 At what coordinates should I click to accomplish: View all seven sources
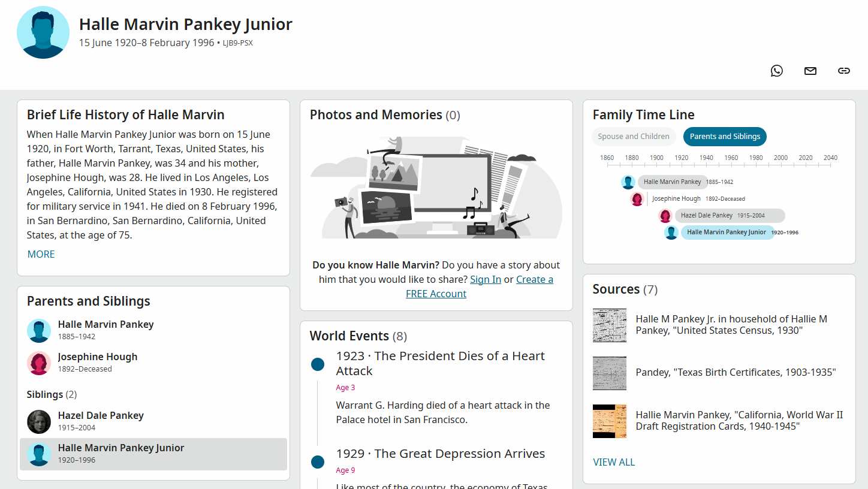[614, 462]
